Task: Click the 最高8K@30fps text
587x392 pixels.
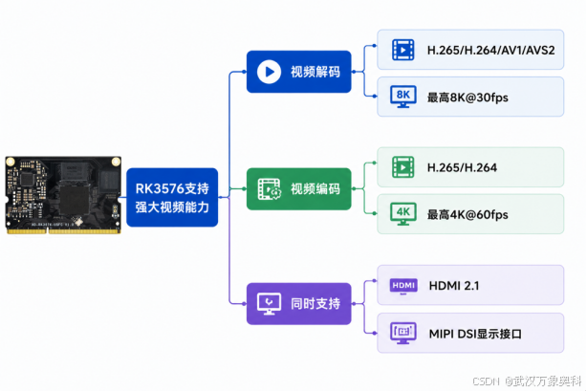Action: pyautogui.click(x=467, y=98)
